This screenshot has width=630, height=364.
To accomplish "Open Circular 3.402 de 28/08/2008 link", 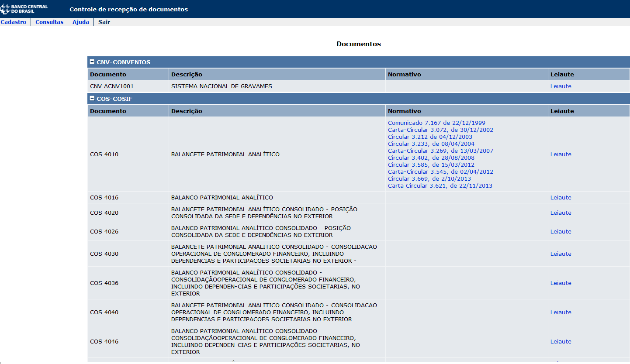I will click(x=431, y=158).
